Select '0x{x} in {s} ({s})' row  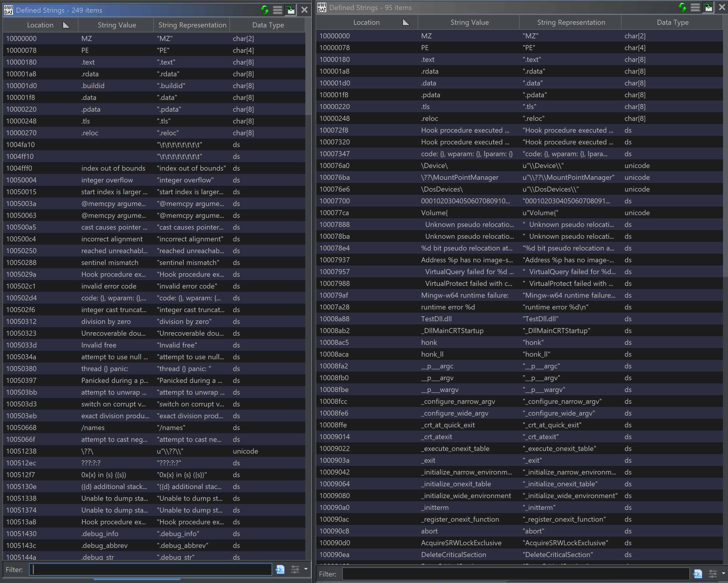[x=154, y=475]
